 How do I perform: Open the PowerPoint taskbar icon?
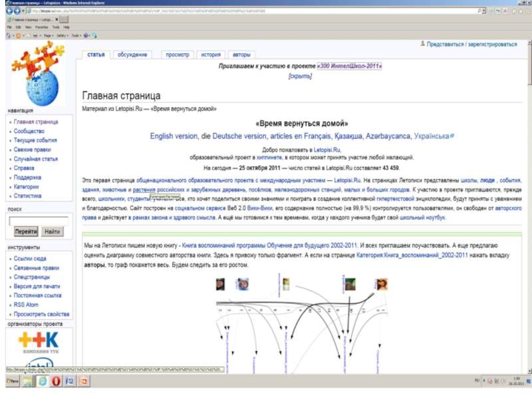point(84,381)
